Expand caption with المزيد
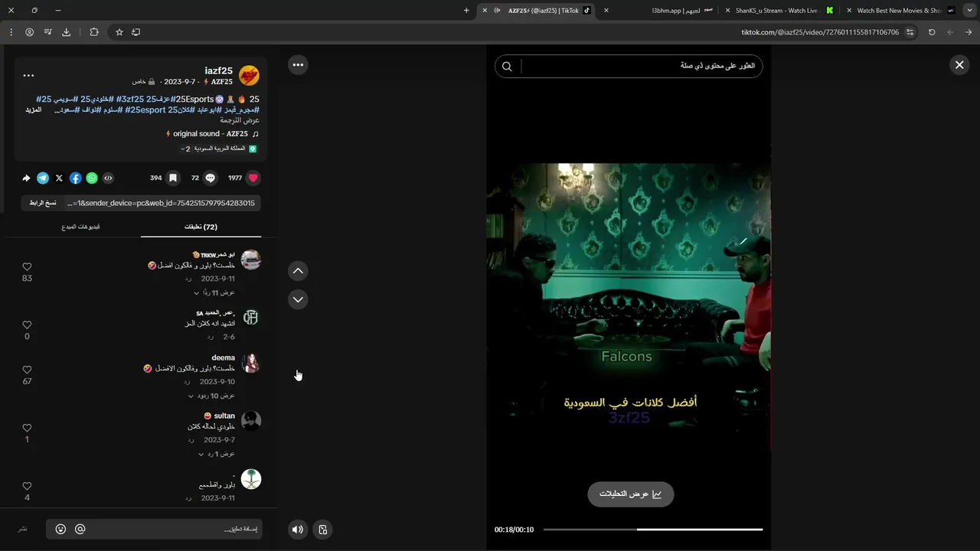Screen dimensions: 980x551 pos(33,110)
